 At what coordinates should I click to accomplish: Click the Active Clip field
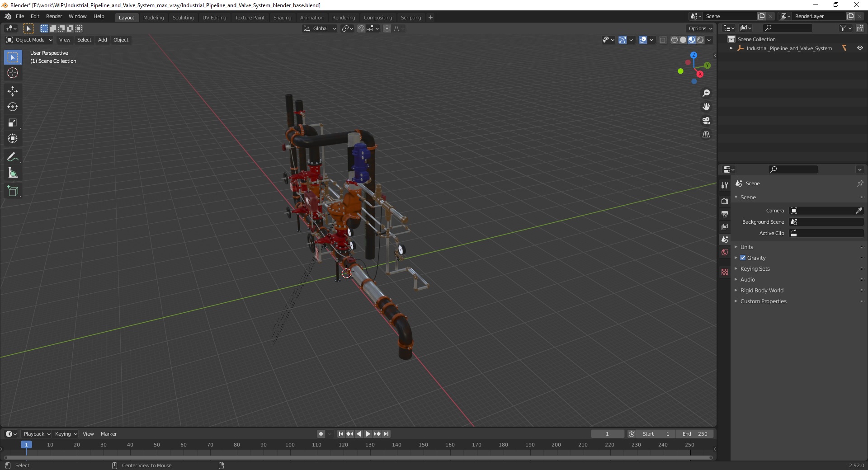click(826, 233)
